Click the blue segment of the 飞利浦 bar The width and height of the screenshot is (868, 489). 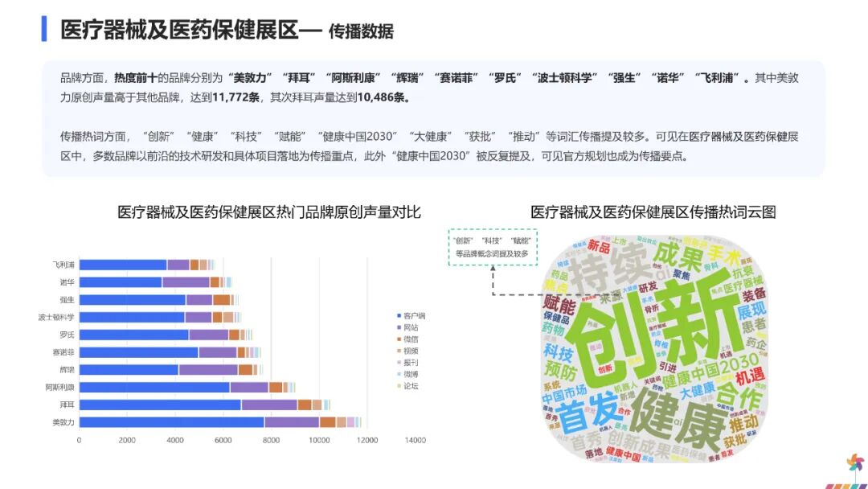(x=123, y=265)
